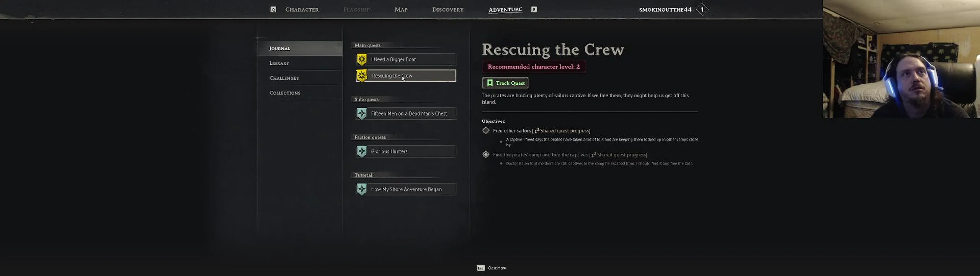This screenshot has height=276, width=980.
Task: Click the gold badge of Rescuing the Crew
Action: 362,76
